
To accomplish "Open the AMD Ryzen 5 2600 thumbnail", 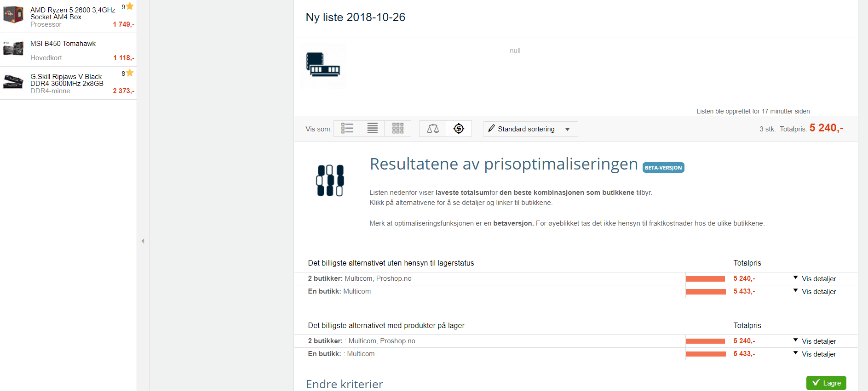I will tap(13, 15).
